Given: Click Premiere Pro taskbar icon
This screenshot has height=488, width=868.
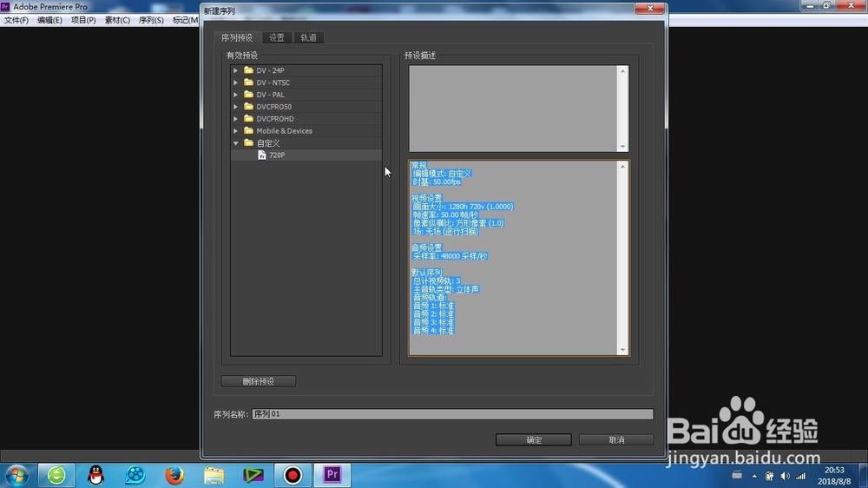Looking at the screenshot, I should coord(332,475).
